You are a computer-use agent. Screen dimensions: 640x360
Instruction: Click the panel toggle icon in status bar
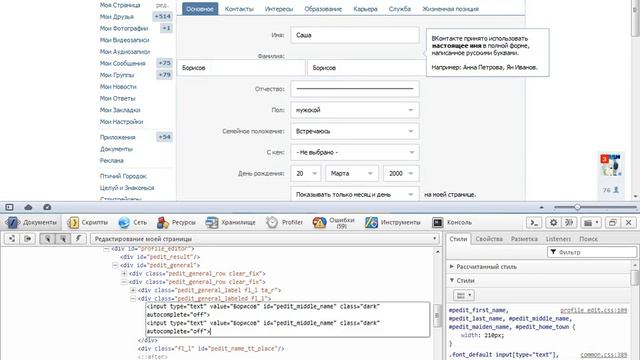coord(9,207)
